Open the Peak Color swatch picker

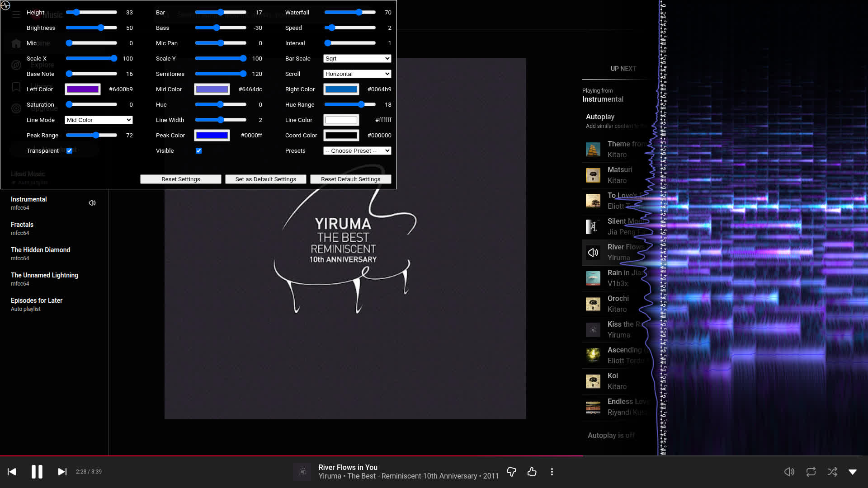coord(212,136)
